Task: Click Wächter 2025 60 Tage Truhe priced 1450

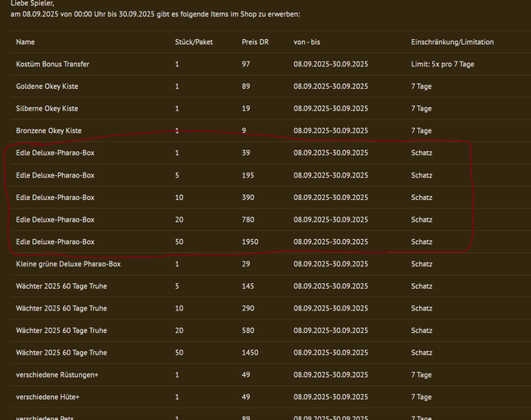Action: coord(61,353)
